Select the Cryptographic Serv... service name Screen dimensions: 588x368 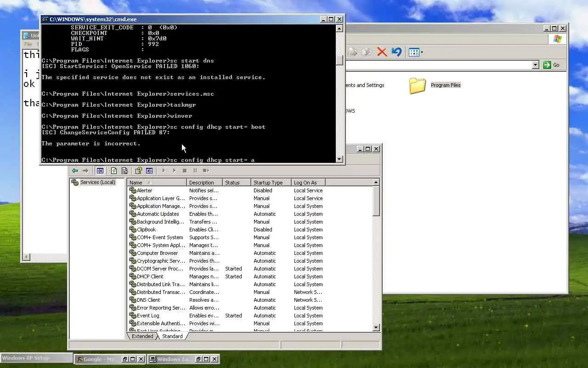click(x=161, y=261)
